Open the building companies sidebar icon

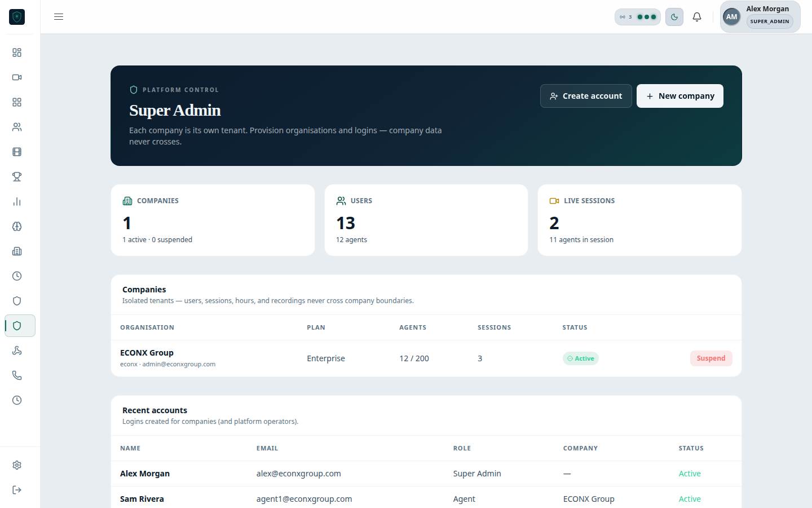pos(17,251)
